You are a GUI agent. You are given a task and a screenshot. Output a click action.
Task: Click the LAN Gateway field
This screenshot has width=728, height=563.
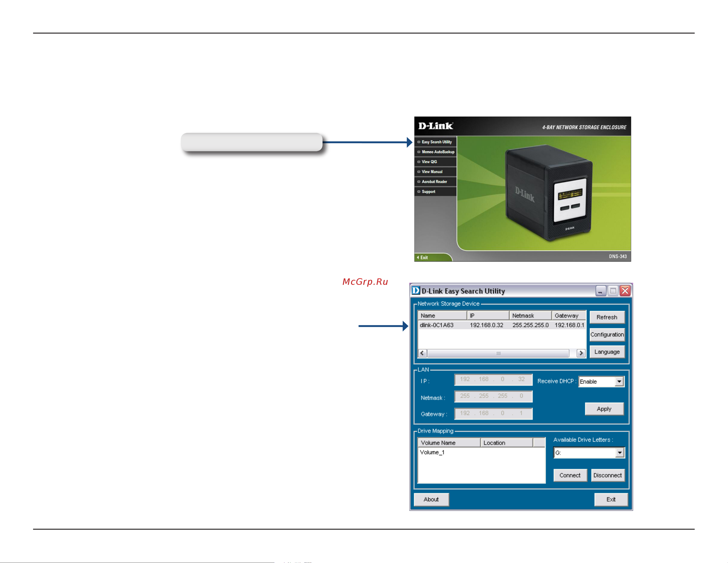click(493, 413)
